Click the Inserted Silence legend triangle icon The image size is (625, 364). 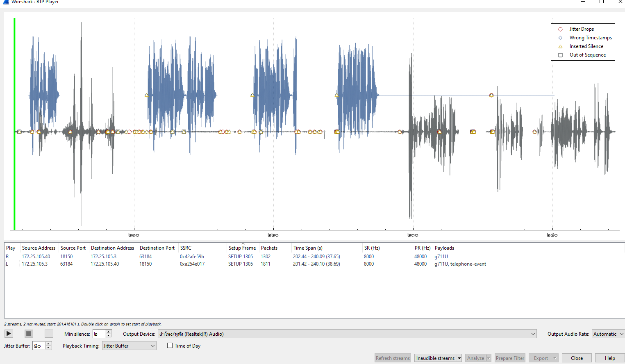[x=560, y=46]
